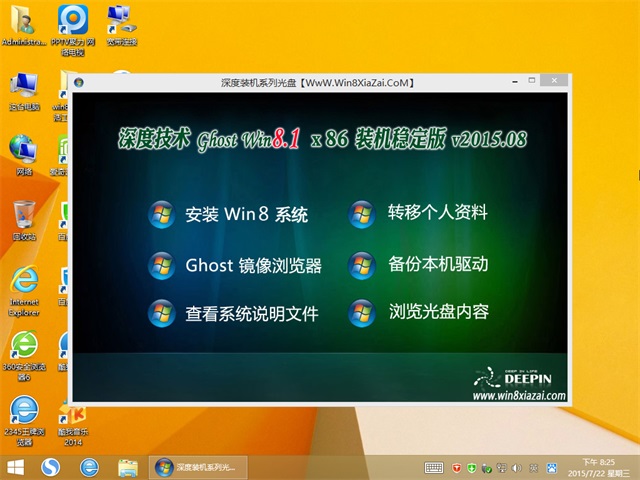The image size is (640, 480).
Task: Click the 备份本机驱动 option
Action: click(x=438, y=265)
